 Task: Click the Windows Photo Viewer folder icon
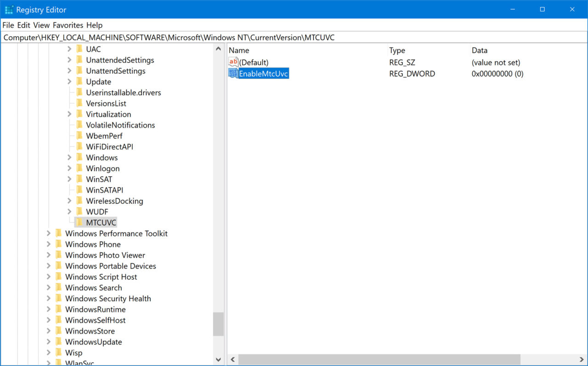[x=58, y=255]
